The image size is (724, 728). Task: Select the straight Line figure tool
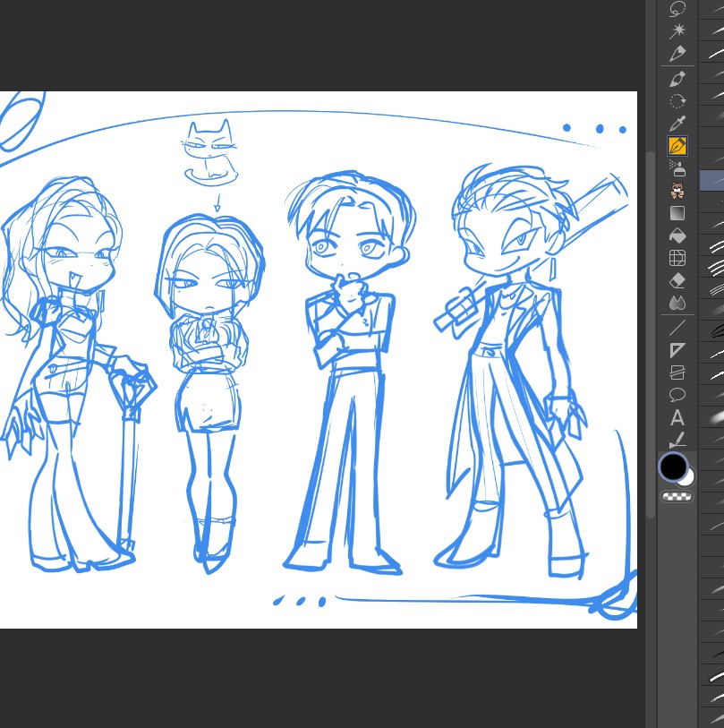677,328
